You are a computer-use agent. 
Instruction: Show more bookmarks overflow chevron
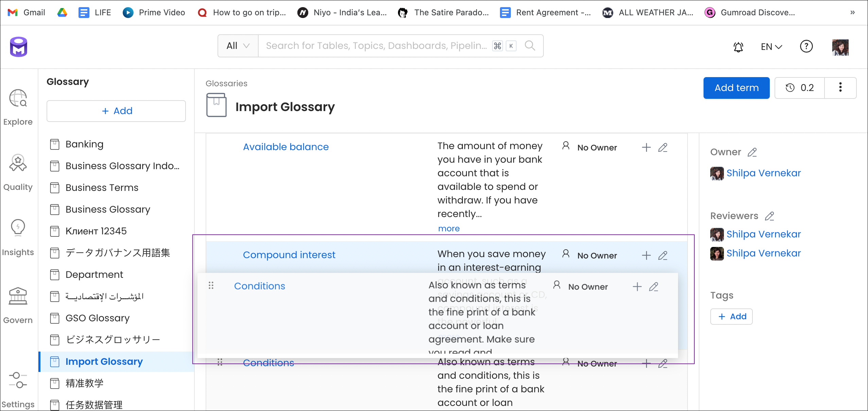[x=852, y=13]
